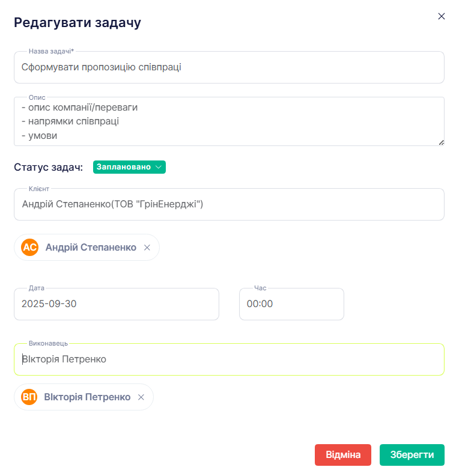456x476 pixels.
Task: Click the red Відміна button
Action: pyautogui.click(x=343, y=455)
